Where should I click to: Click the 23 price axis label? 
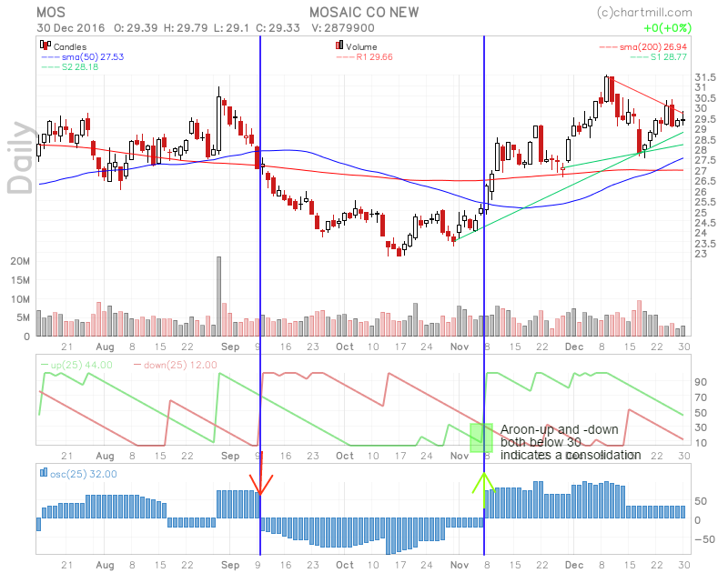pos(701,254)
